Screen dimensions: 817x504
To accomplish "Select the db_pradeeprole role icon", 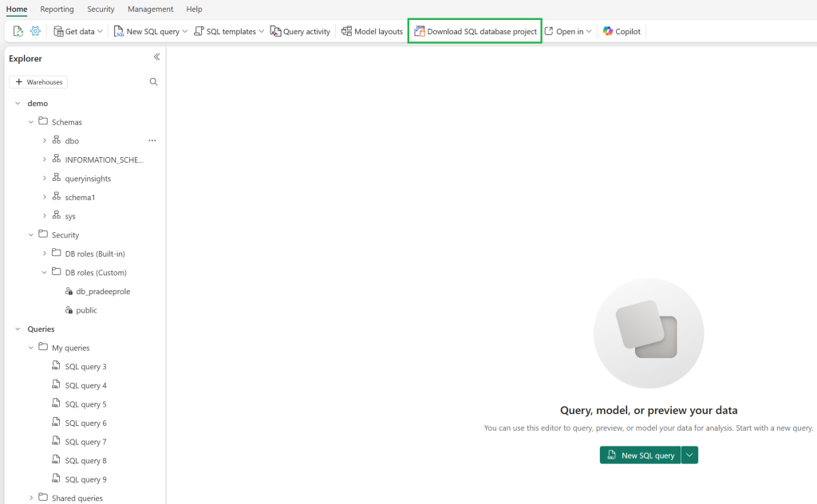I will [69, 291].
